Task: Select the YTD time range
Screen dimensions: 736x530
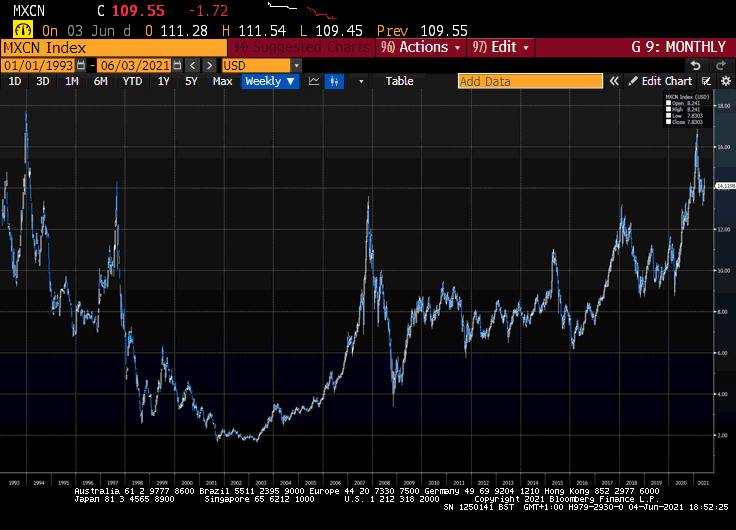Action: (x=132, y=81)
